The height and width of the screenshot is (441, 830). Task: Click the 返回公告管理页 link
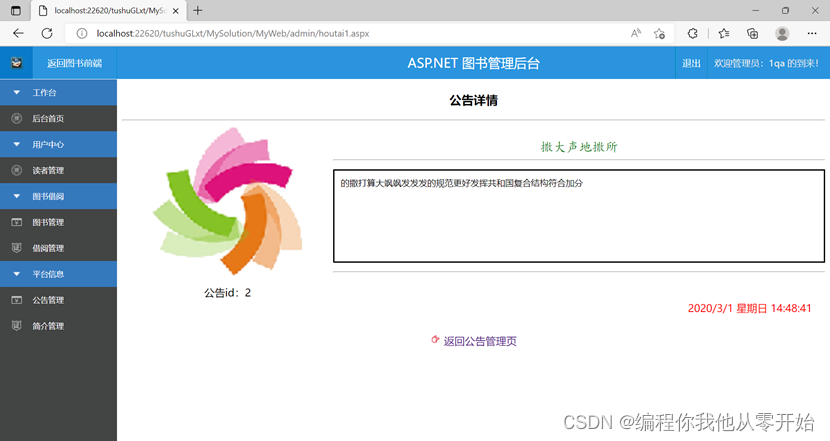[480, 341]
